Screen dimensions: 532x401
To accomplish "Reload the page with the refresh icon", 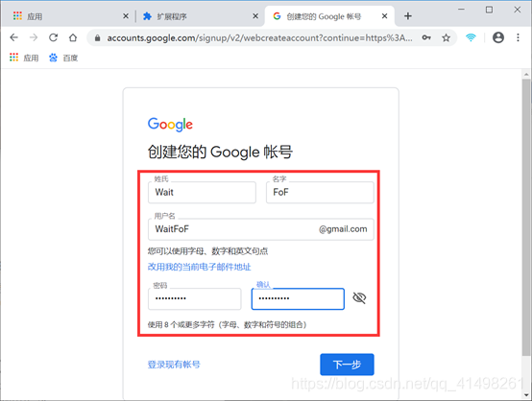I will (53, 37).
